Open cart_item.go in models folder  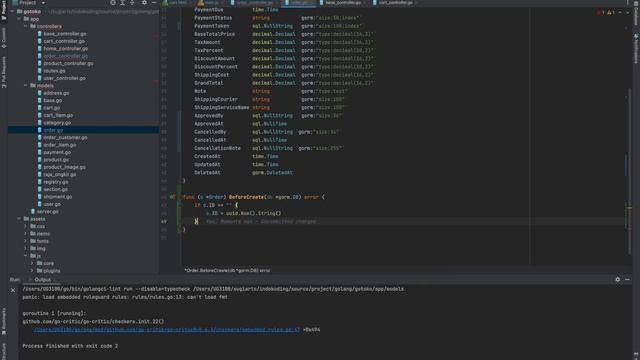point(58,115)
